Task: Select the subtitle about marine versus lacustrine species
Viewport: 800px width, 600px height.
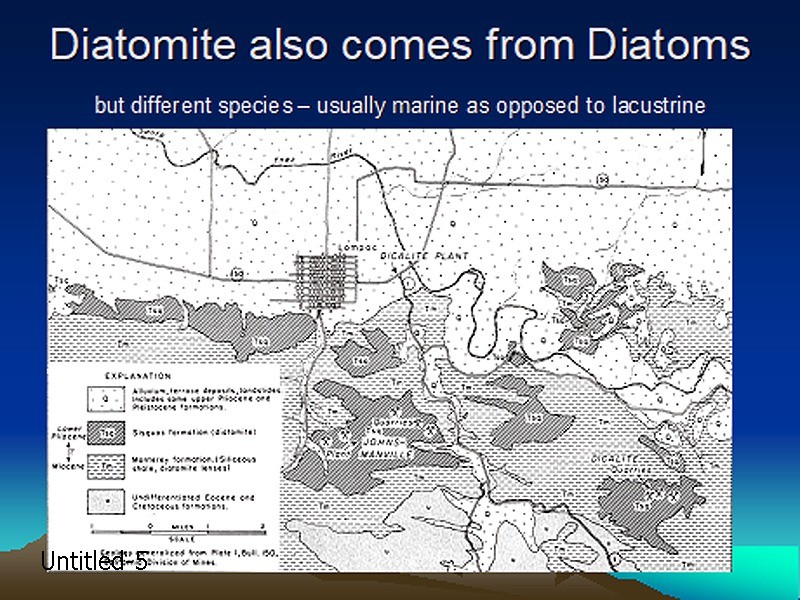Action: [x=400, y=106]
